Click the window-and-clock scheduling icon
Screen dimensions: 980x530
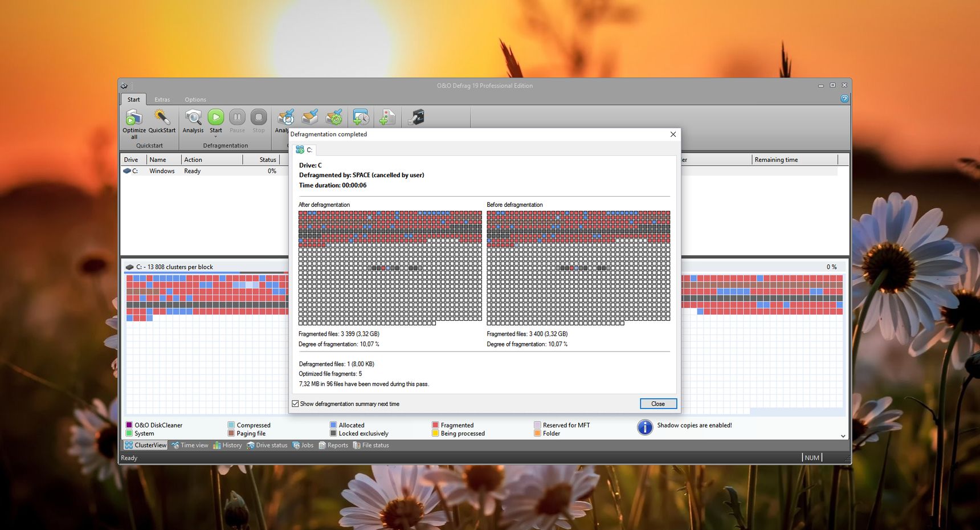(361, 117)
